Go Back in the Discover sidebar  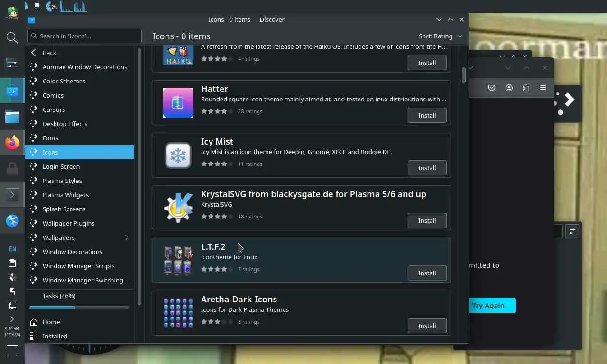(x=80, y=53)
